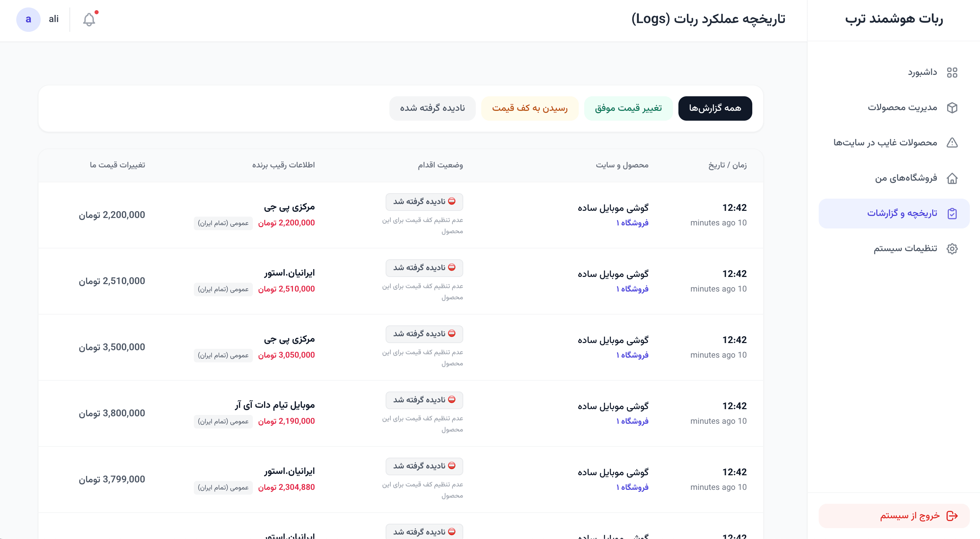
Task: Click competitor name موبایل تیام دات آی آر
Action: tap(275, 405)
